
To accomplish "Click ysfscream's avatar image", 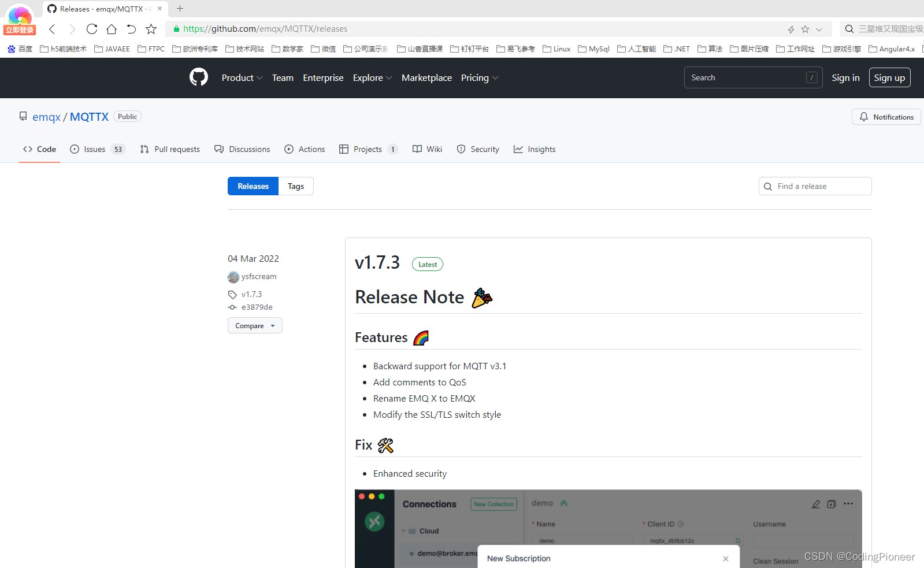I will pyautogui.click(x=233, y=277).
